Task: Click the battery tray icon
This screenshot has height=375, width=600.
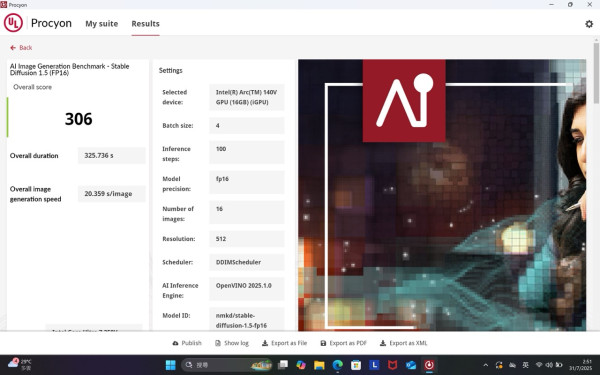Action: pyautogui.click(x=559, y=365)
